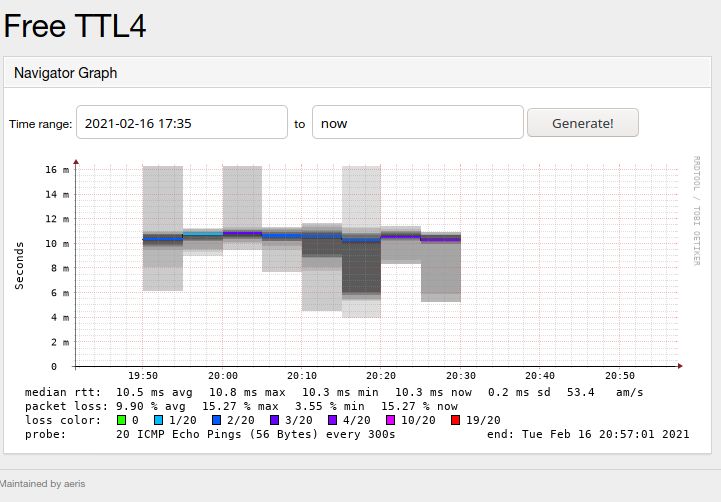This screenshot has width=721, height=502.
Task: Click the Generate! button
Action: (583, 123)
